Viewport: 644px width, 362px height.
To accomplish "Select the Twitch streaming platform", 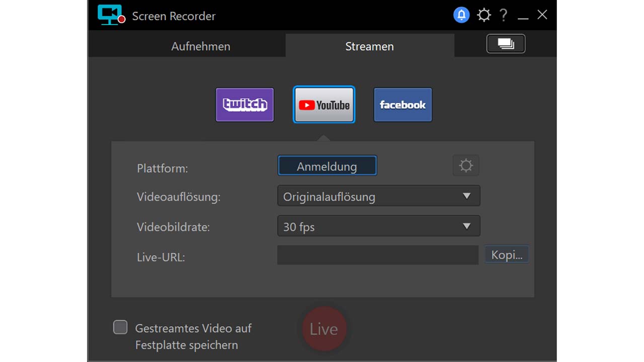I will [x=245, y=105].
